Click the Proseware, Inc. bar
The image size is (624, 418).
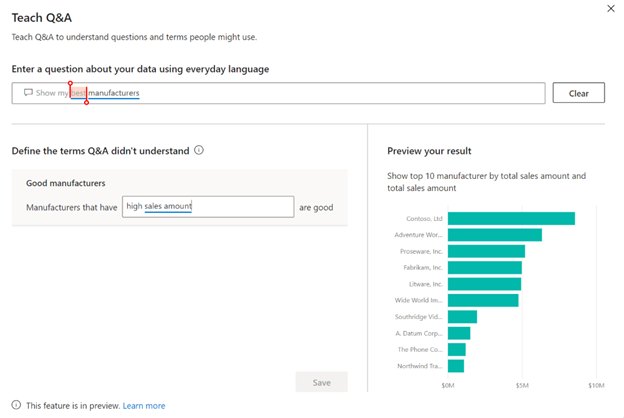click(x=486, y=251)
